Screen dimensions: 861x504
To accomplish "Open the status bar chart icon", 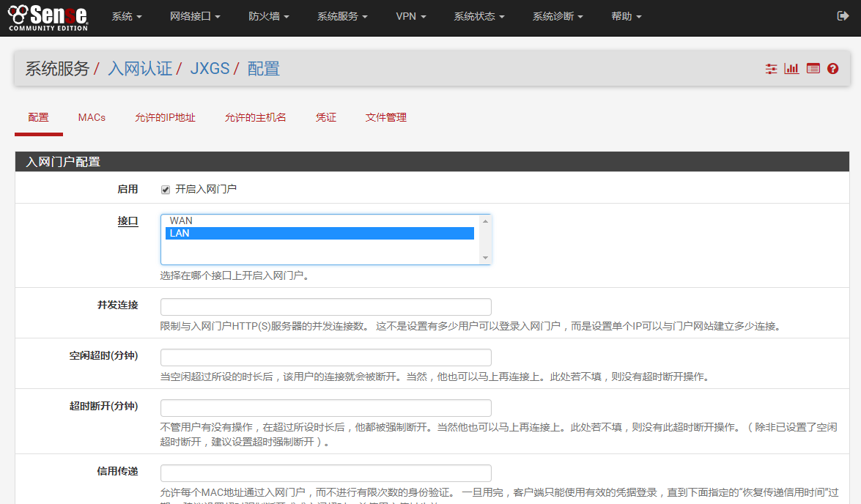I will pyautogui.click(x=791, y=69).
